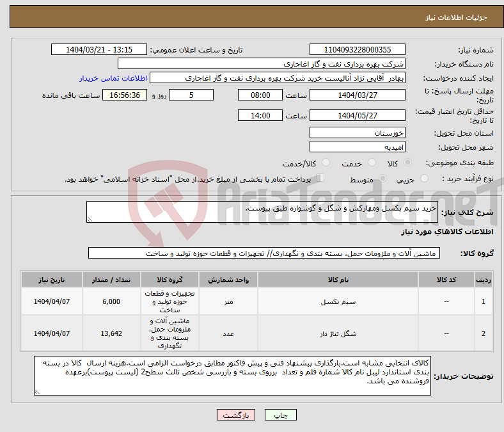This screenshot has height=432, width=504.
Task: Click the remaining time field 16:56:36
Action: coord(125,95)
